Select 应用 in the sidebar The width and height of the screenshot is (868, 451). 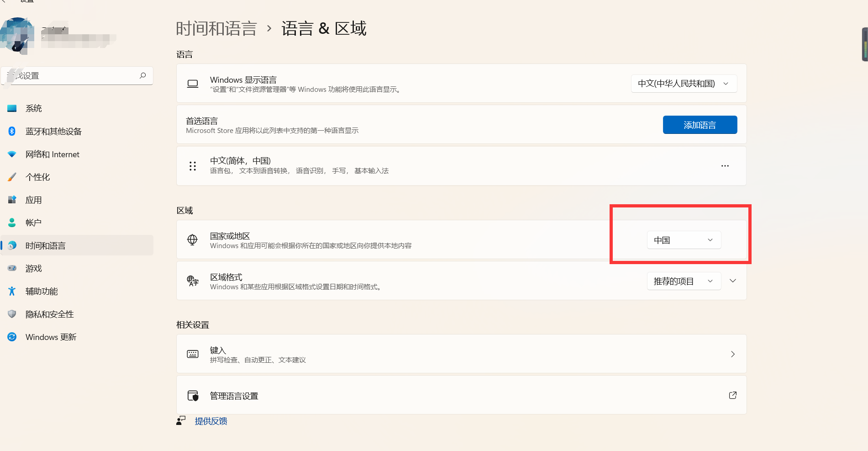tap(77, 200)
